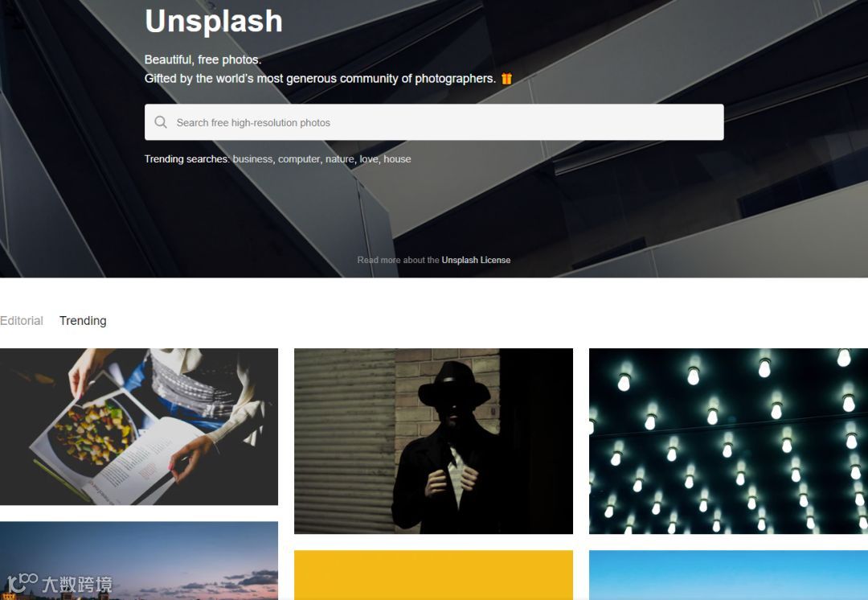Switch to the Editorial tab

[x=22, y=321]
